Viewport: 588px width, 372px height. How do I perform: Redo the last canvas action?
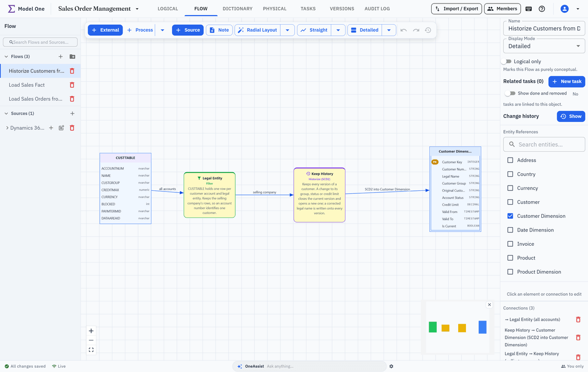coord(416,30)
